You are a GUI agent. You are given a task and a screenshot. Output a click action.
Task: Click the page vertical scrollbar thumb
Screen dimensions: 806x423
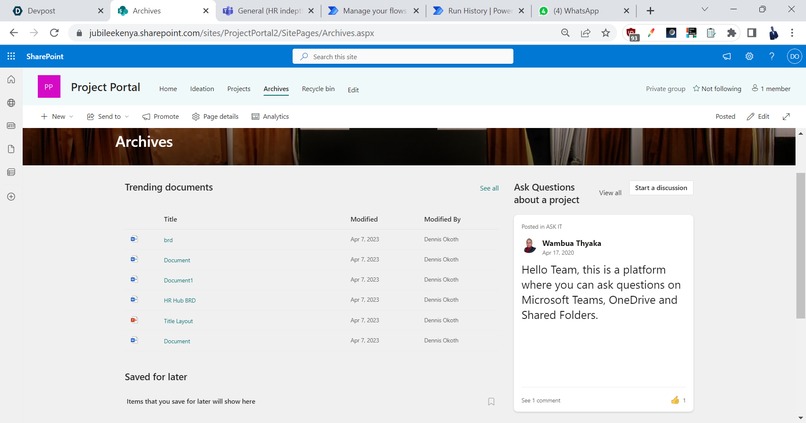pos(800,246)
